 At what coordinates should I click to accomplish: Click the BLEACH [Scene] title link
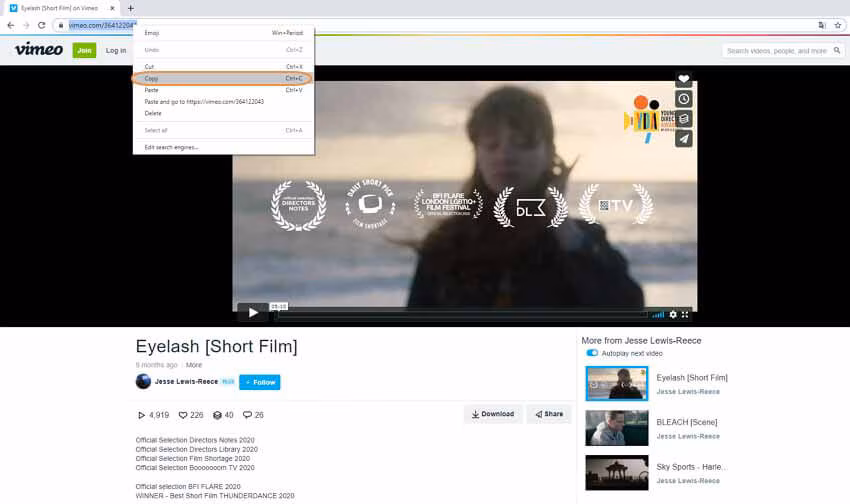pyautogui.click(x=687, y=422)
